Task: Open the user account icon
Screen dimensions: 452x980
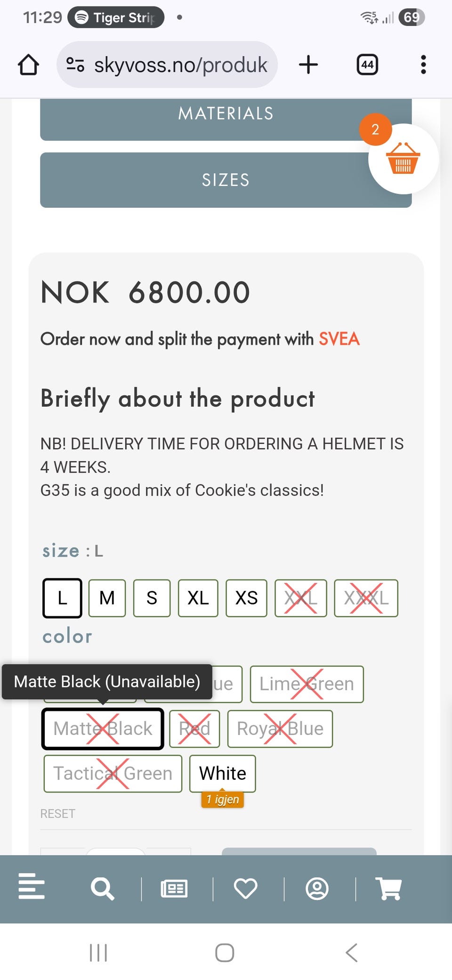Action: pyautogui.click(x=317, y=889)
